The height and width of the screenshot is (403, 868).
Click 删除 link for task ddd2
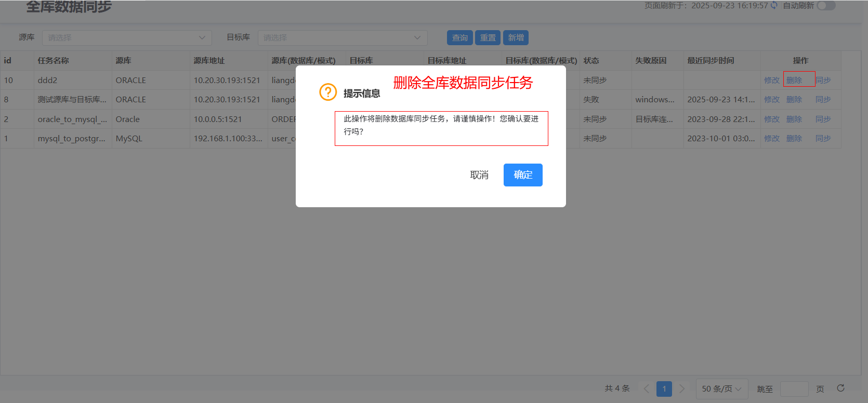click(x=794, y=80)
